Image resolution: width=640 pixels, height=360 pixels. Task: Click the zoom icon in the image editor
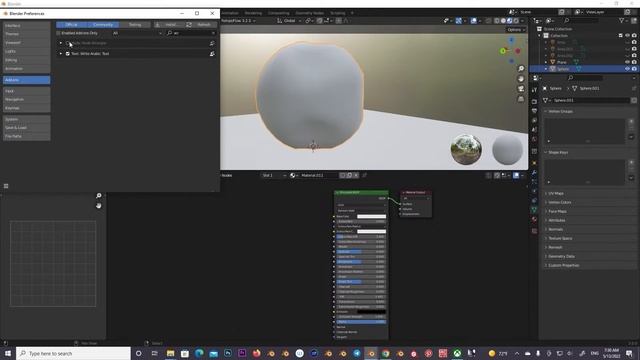point(98,196)
